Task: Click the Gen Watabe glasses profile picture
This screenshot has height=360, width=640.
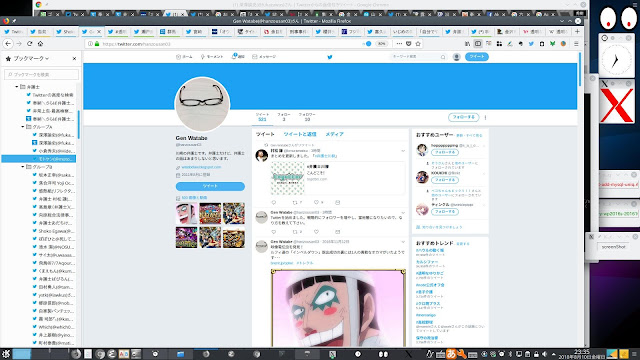Action: click(x=202, y=104)
